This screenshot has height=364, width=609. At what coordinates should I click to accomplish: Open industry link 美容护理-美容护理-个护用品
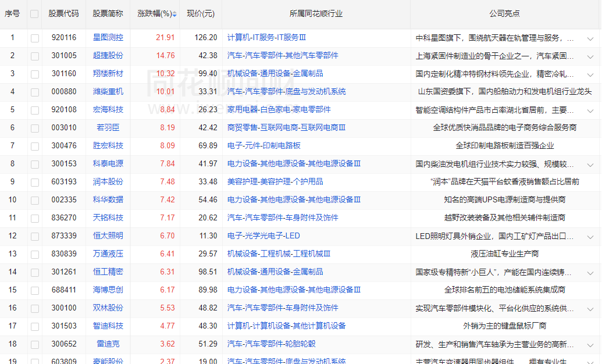[x=275, y=181]
